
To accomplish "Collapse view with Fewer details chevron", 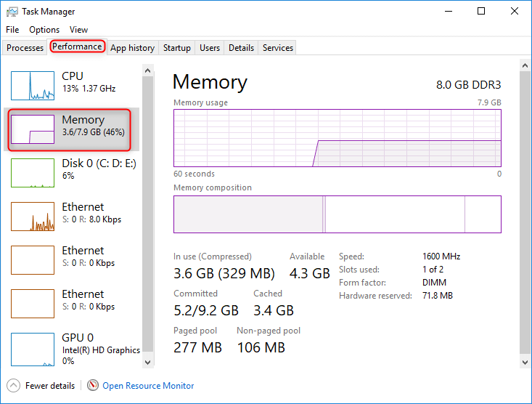I will point(13,386).
